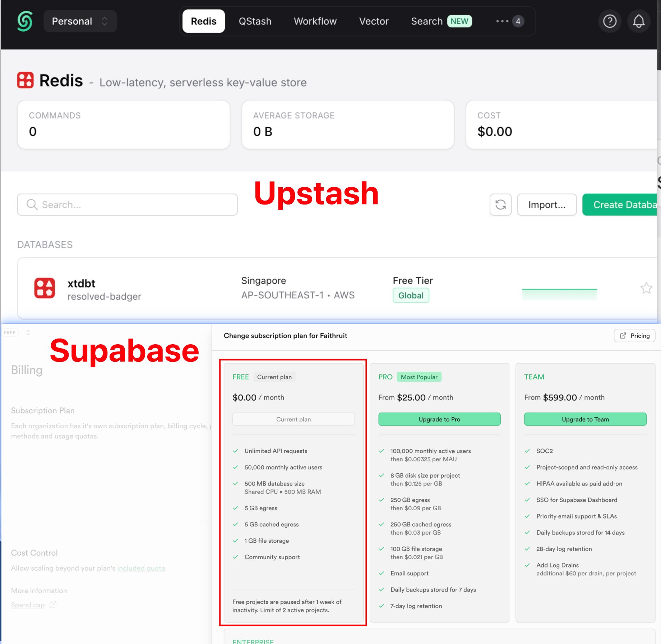Expand the FREE plan selector chevron
This screenshot has height=644, width=661.
pos(28,332)
